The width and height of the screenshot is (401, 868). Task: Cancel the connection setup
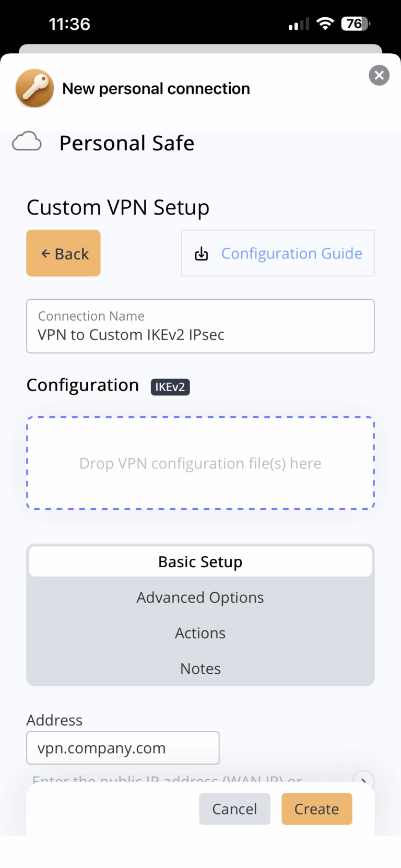click(234, 808)
